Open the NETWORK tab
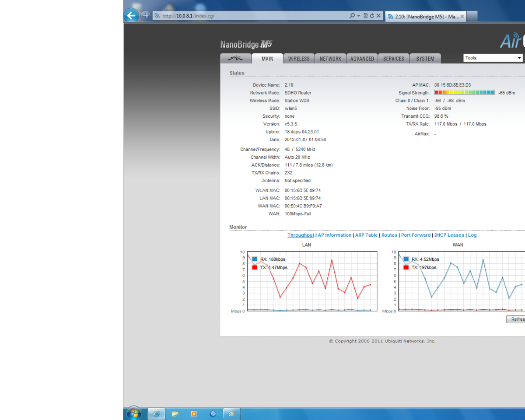The width and height of the screenshot is (525, 420). [330, 59]
